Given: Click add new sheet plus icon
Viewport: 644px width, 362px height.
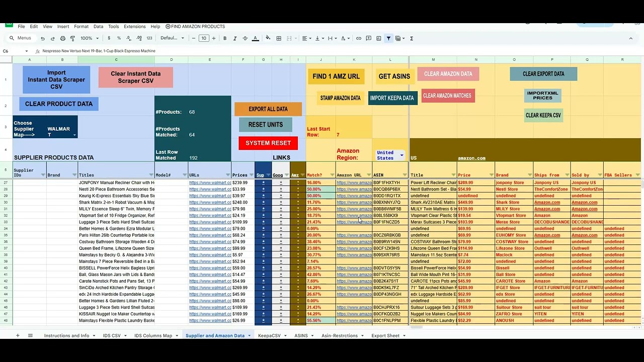Looking at the screenshot, I should pos(18,335).
